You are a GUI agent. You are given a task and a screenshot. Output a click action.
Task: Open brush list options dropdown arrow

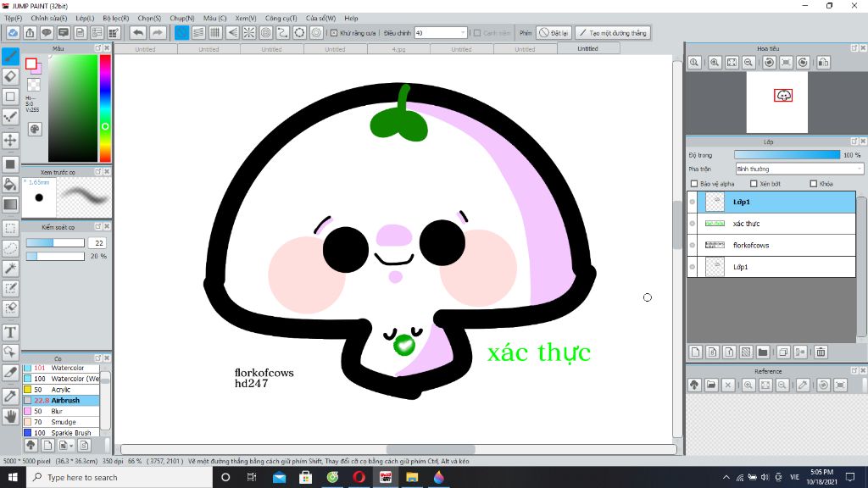(71, 446)
